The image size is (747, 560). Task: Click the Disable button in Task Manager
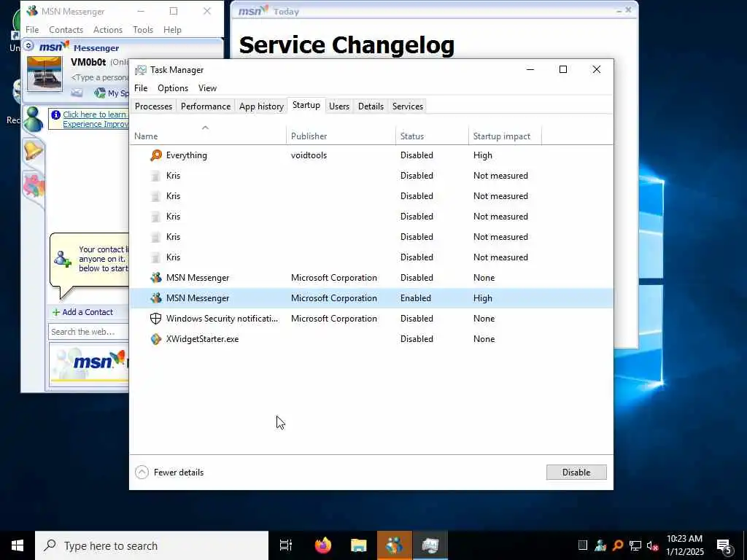(576, 472)
